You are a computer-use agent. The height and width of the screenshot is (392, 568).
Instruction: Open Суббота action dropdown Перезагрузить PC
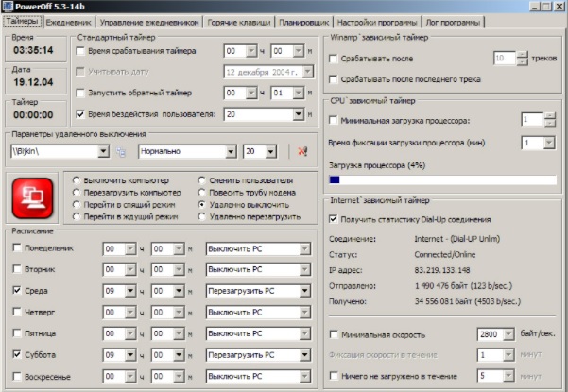[305, 355]
